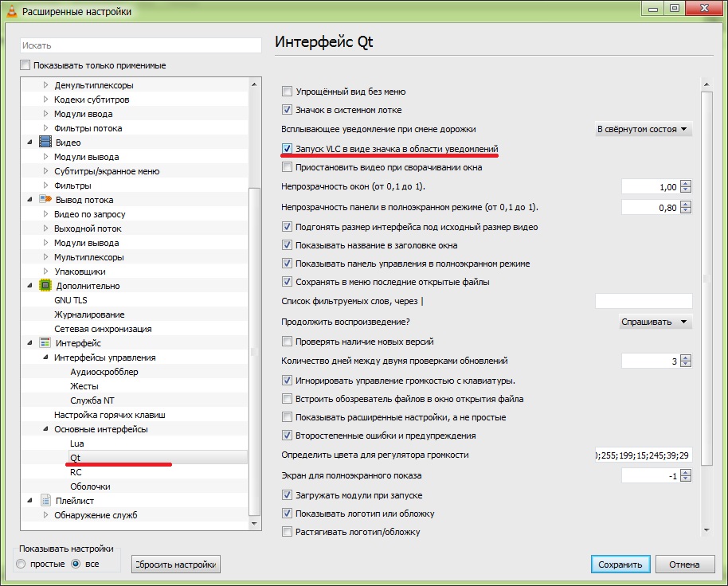
Task: Enable Показывать расширенные настройки, а не простые
Action: [287, 417]
